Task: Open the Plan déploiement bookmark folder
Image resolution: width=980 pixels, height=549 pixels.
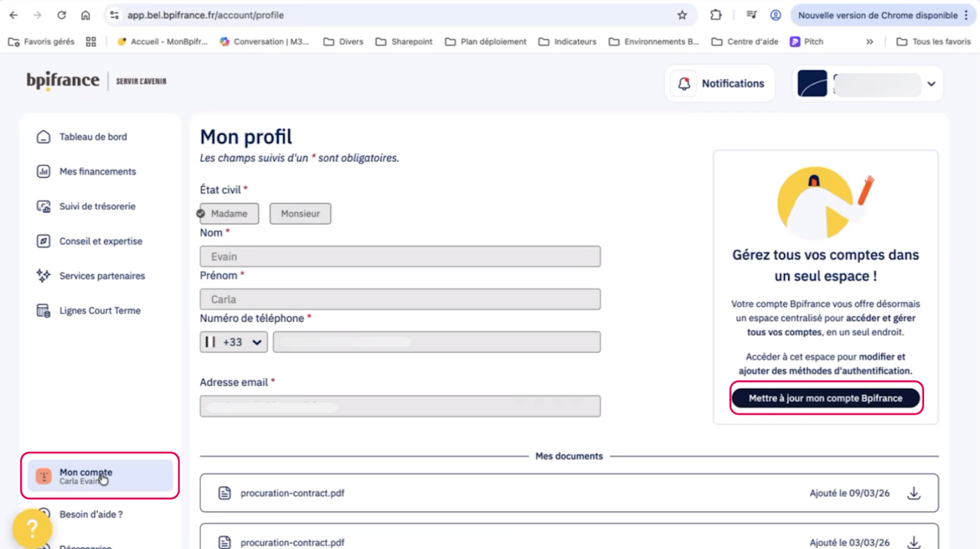Action: pos(485,41)
